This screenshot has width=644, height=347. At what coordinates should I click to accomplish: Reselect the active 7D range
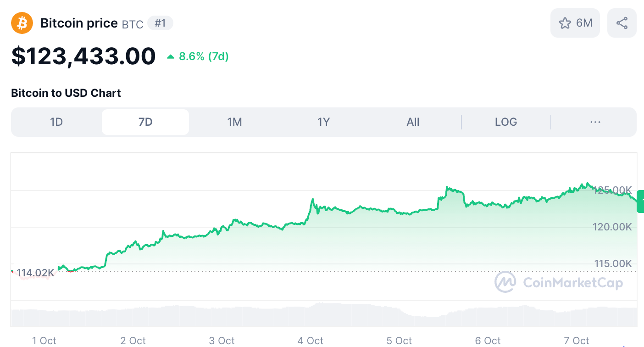click(145, 122)
